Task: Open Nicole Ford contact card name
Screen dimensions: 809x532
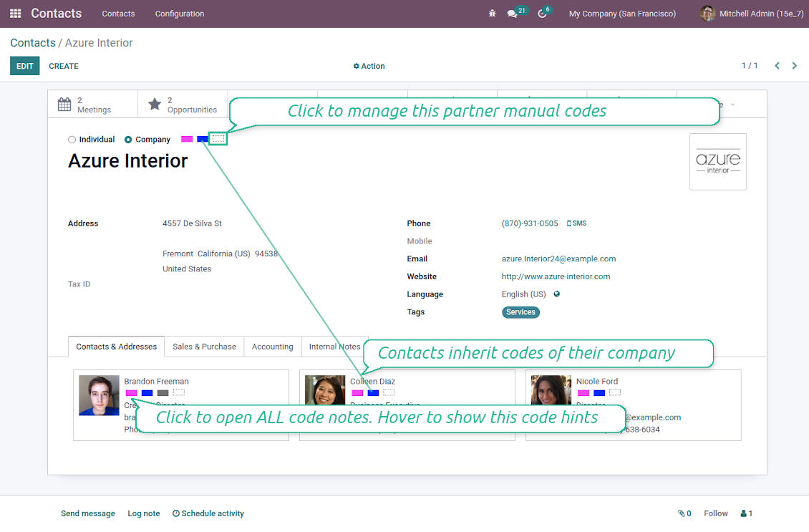Action: click(x=597, y=382)
